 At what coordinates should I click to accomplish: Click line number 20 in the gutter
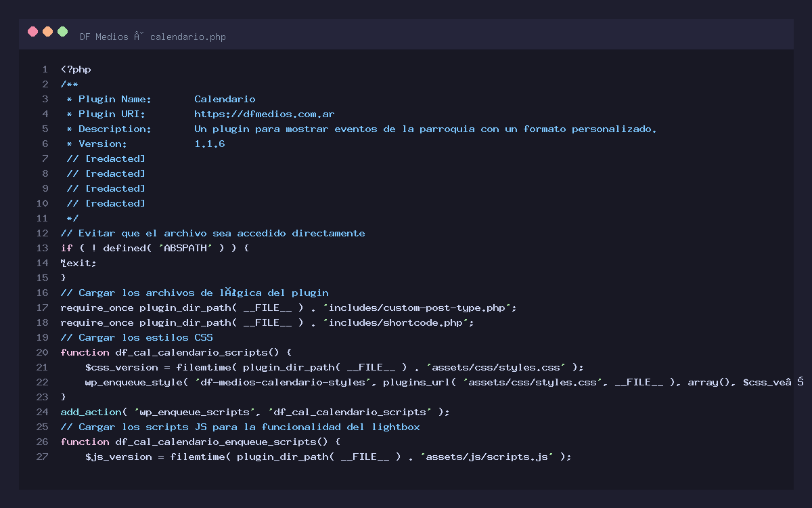click(x=43, y=352)
